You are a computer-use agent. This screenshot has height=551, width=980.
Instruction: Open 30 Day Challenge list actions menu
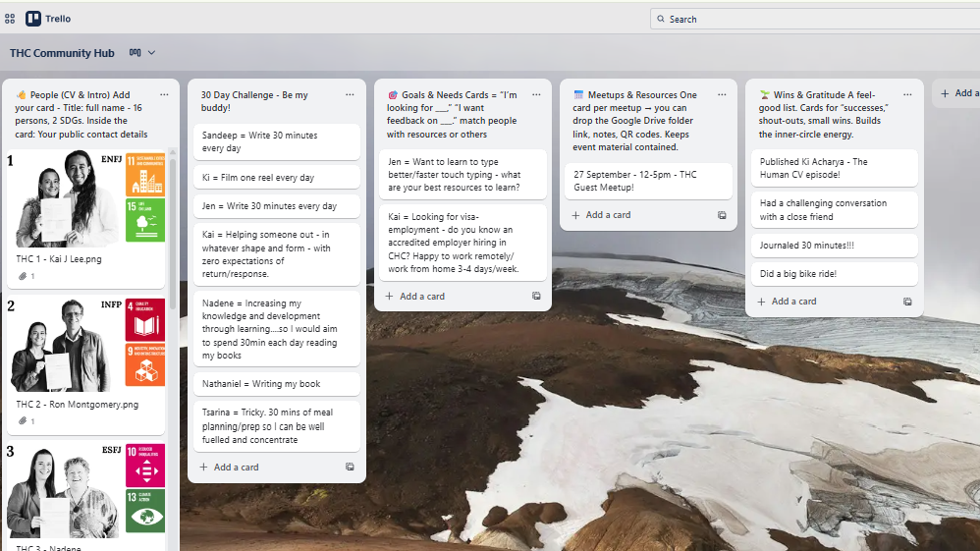(350, 95)
